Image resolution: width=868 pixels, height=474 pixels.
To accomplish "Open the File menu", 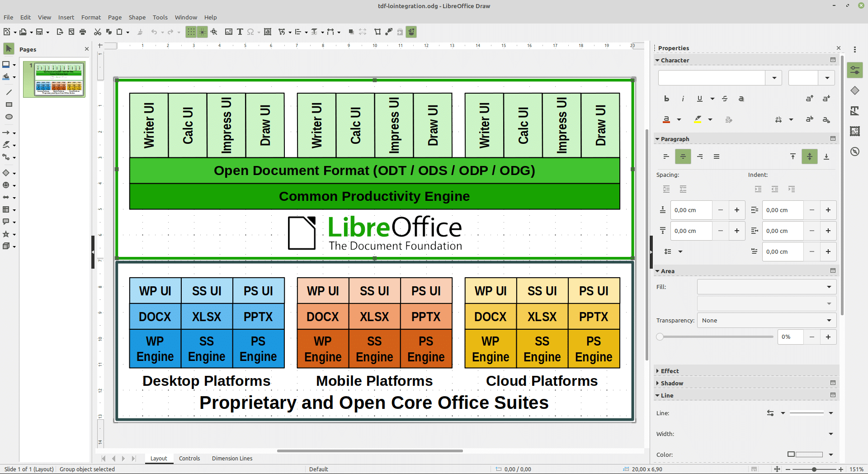I will pos(9,17).
